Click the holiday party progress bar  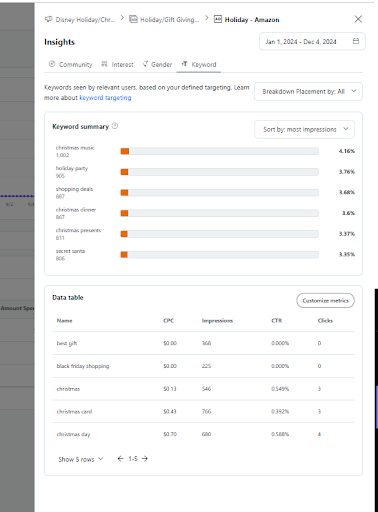219,172
